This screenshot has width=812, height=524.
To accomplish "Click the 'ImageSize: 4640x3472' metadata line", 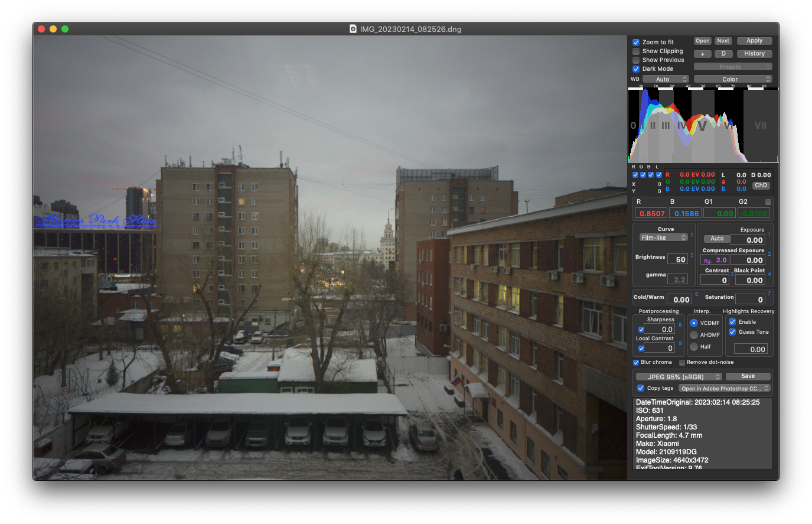I will coord(672,460).
